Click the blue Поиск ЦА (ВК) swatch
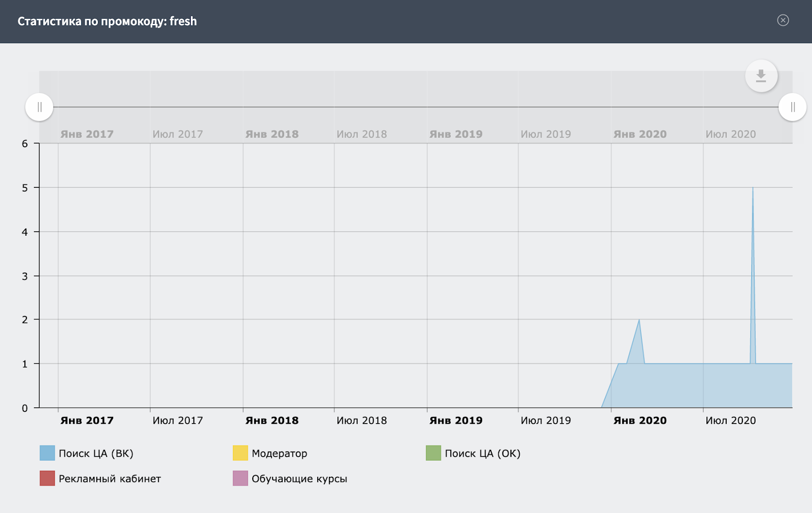This screenshot has width=812, height=513. point(47,453)
